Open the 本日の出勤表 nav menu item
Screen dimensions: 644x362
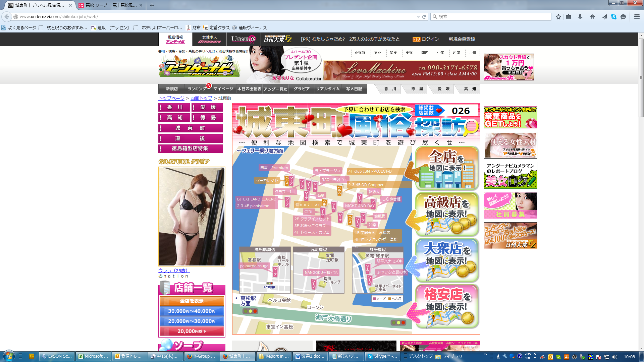(x=249, y=89)
